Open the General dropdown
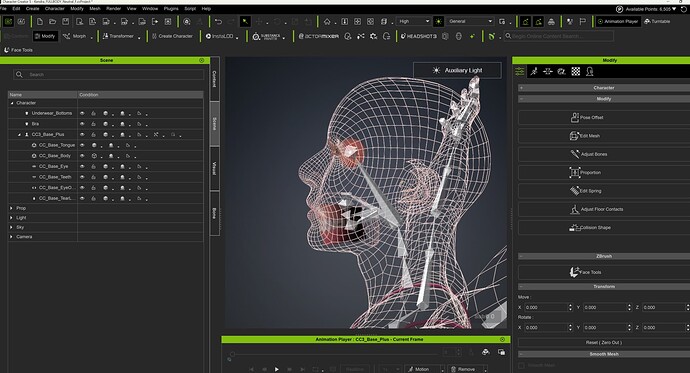 click(470, 21)
